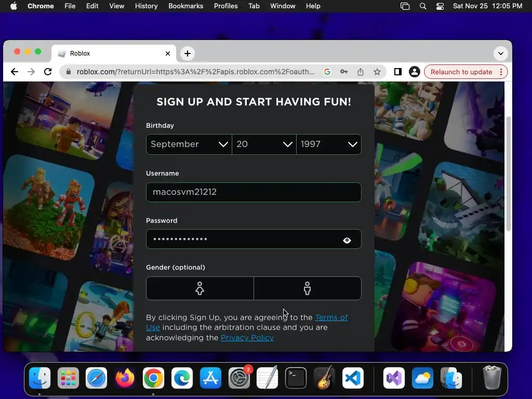Image resolution: width=532 pixels, height=399 pixels.
Task: Open the Apple menu
Action: tap(14, 6)
